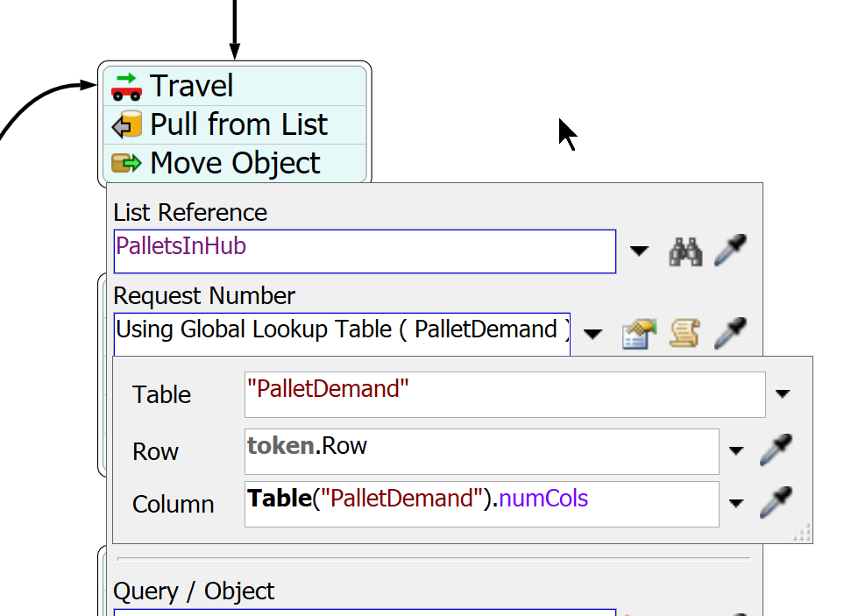The width and height of the screenshot is (844, 616).
Task: Click the token.Row input field
Action: (481, 450)
